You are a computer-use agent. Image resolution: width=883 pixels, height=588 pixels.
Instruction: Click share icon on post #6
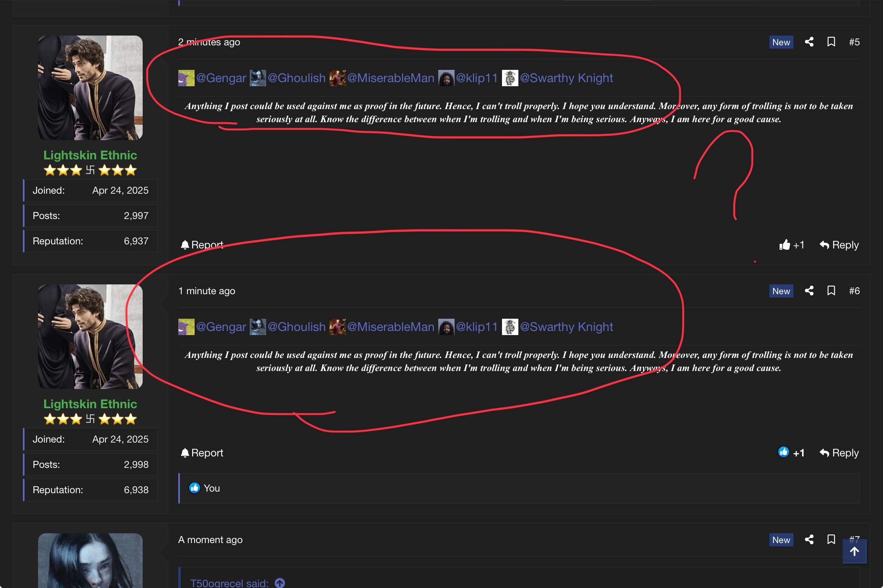pyautogui.click(x=809, y=291)
